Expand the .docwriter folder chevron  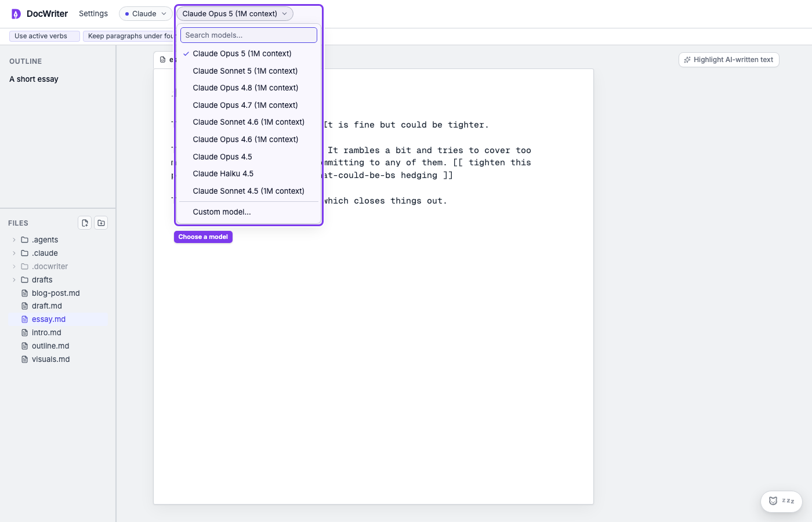tap(14, 266)
